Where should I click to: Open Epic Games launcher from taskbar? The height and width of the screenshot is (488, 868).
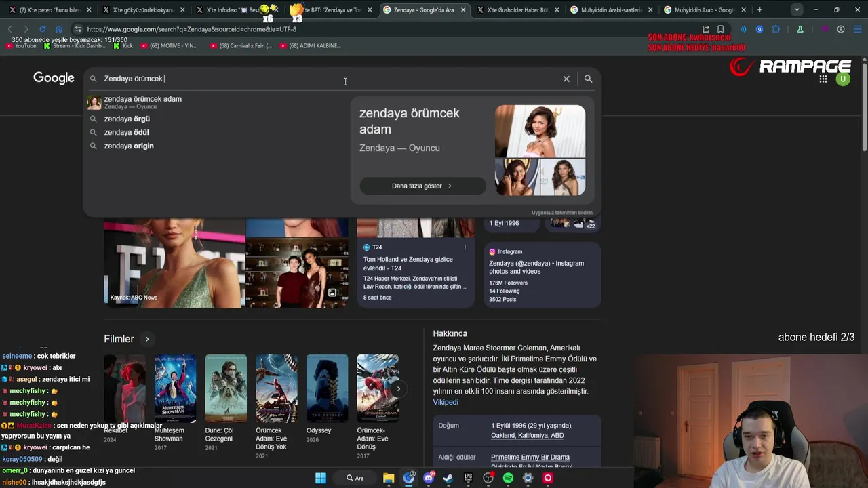point(469,478)
